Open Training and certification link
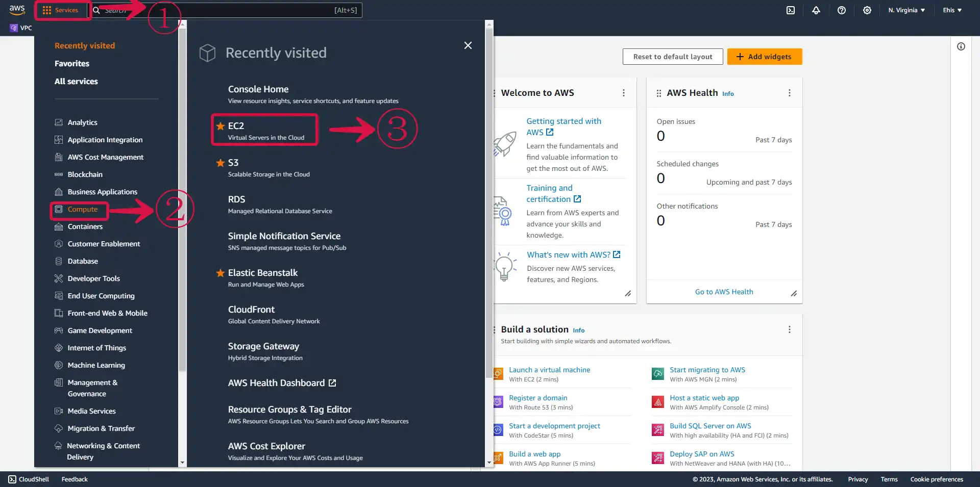The image size is (980, 487). click(554, 194)
